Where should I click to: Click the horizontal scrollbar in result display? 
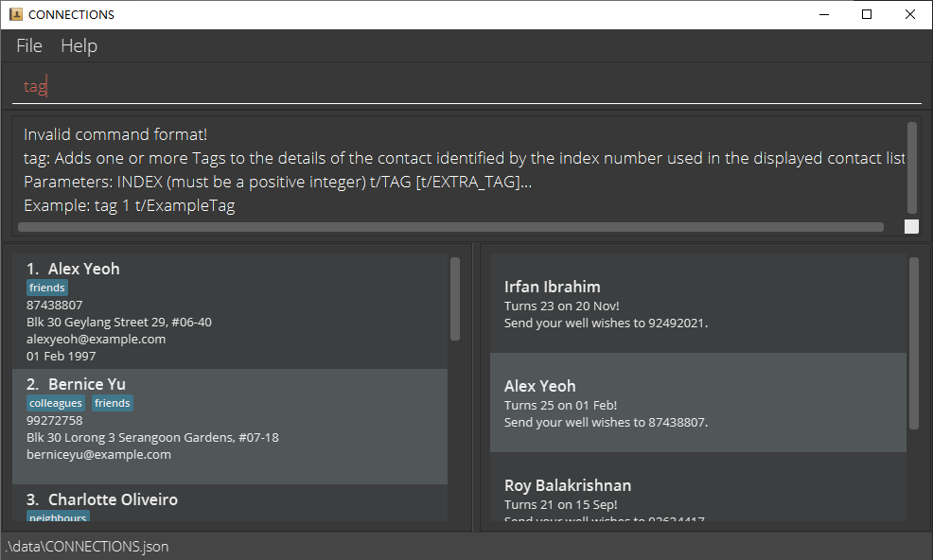[x=450, y=227]
